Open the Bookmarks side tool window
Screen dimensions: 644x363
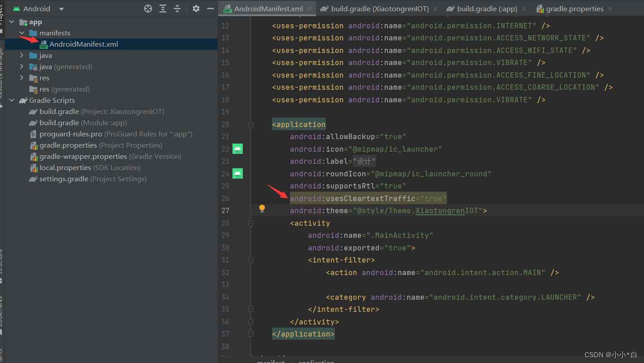click(2, 315)
